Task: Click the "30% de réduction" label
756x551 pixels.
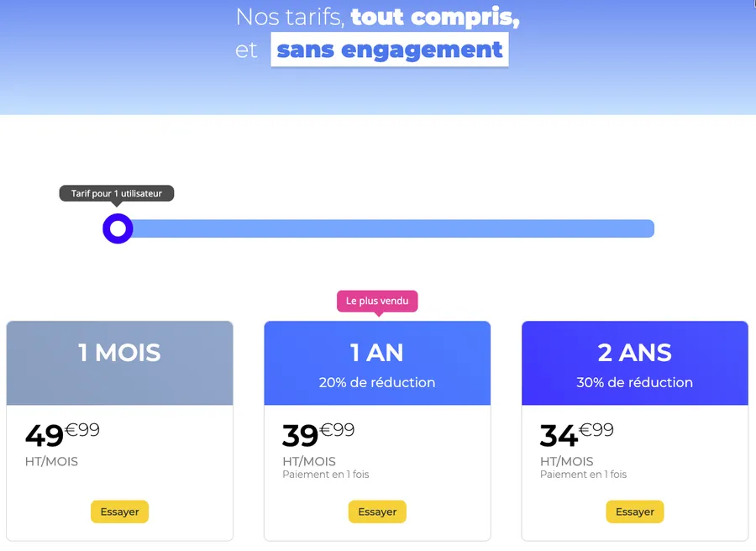Action: point(634,382)
